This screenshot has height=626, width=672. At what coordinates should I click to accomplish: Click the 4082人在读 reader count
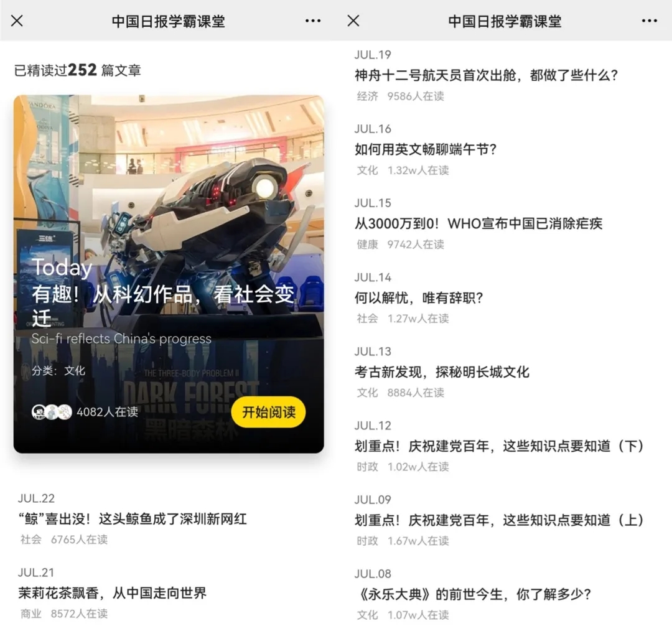click(x=107, y=412)
